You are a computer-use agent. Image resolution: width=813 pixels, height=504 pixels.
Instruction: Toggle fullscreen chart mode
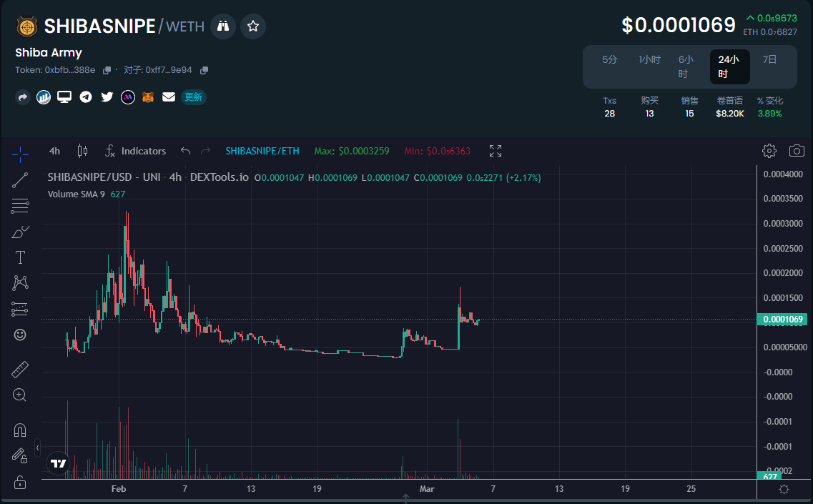click(495, 151)
